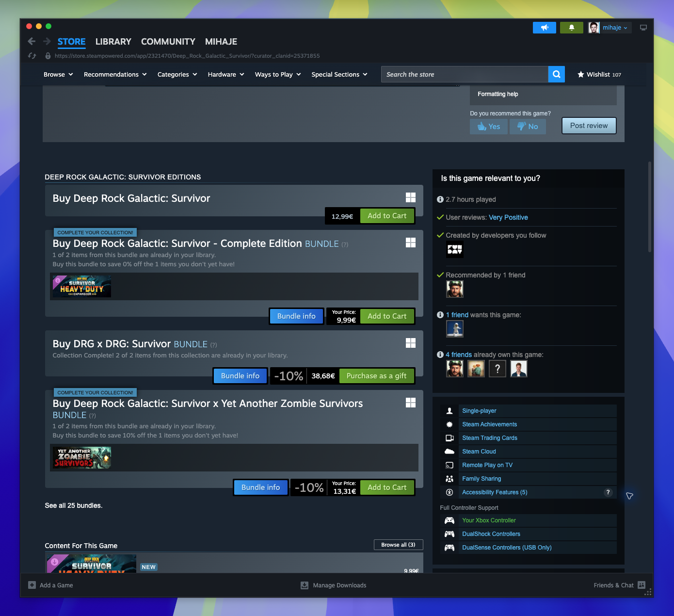Viewport: 674px width, 616px height.
Task: Click Purchase as a gift
Action: point(377,376)
